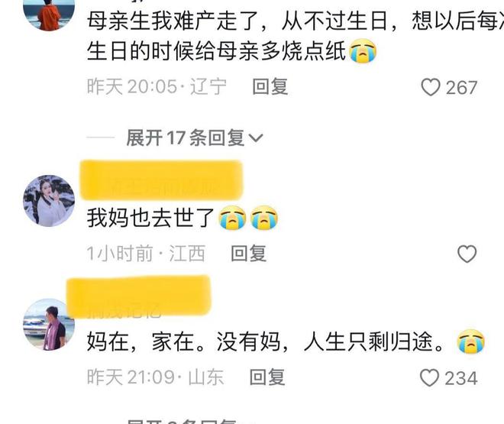This screenshot has width=504, height=424.
Task: Tap the heart on the Jiangxi comment
Action: pos(467,254)
